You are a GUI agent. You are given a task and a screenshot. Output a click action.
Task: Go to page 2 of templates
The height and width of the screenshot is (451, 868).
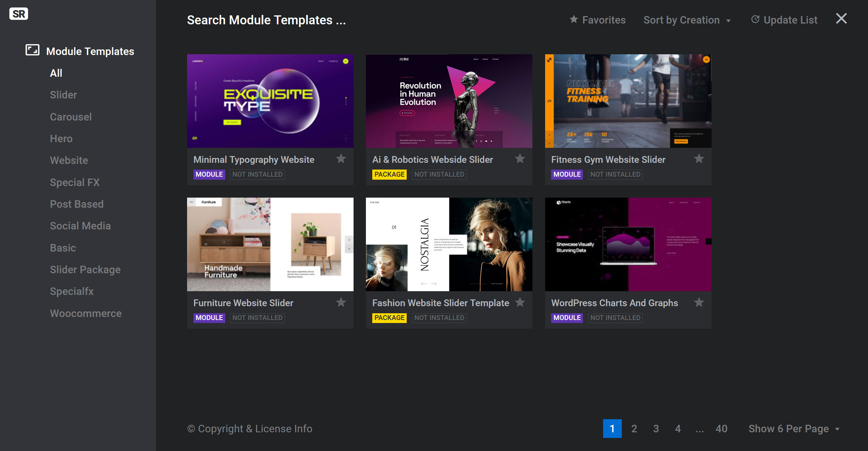[634, 429]
